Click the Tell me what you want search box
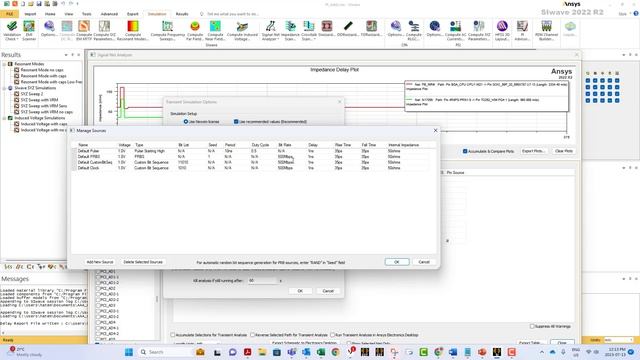640x360 pixels. pyautogui.click(x=233, y=14)
